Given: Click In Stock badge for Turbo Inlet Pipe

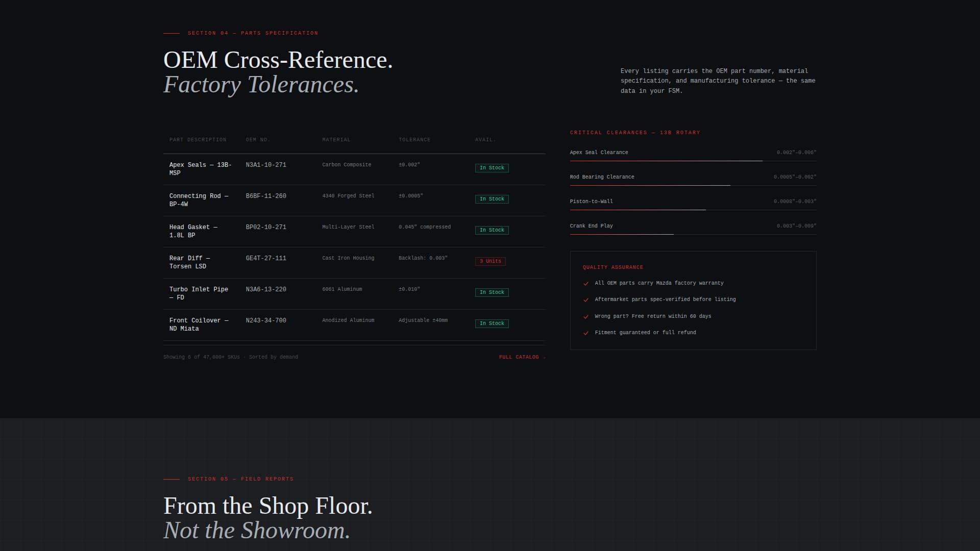Looking at the screenshot, I should tap(492, 292).
